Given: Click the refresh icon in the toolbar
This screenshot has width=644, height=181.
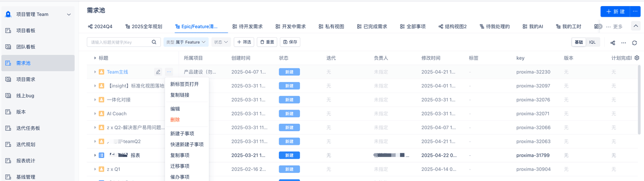Looking at the screenshot, I should pos(634,43).
